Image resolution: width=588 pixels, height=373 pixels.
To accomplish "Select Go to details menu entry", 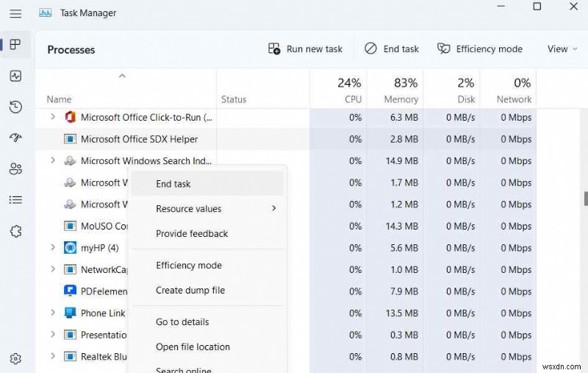I will click(207, 322).
